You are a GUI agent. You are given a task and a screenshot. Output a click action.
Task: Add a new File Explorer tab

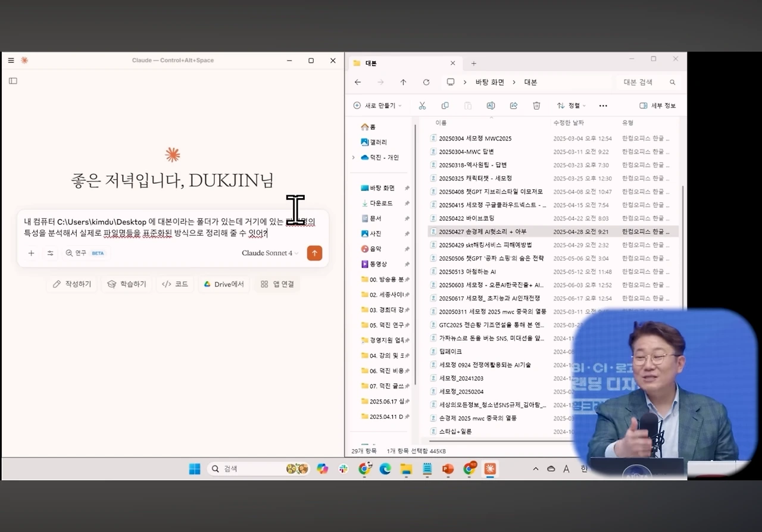point(474,64)
